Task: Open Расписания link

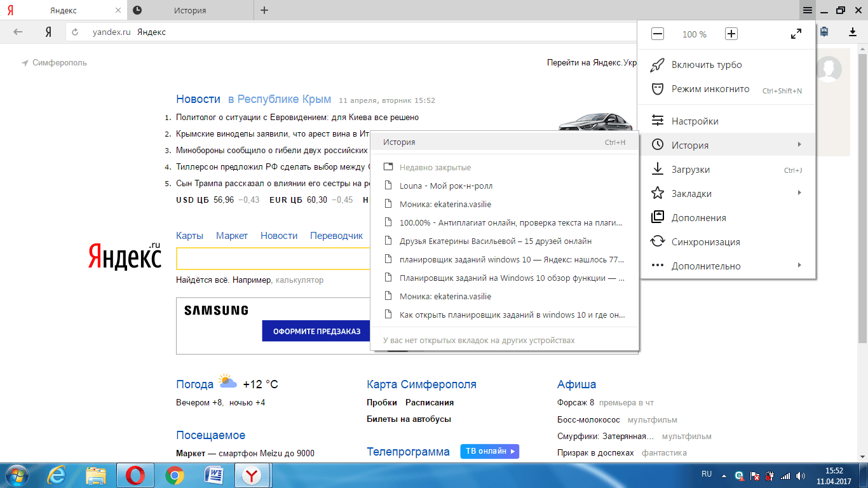Action: click(430, 402)
